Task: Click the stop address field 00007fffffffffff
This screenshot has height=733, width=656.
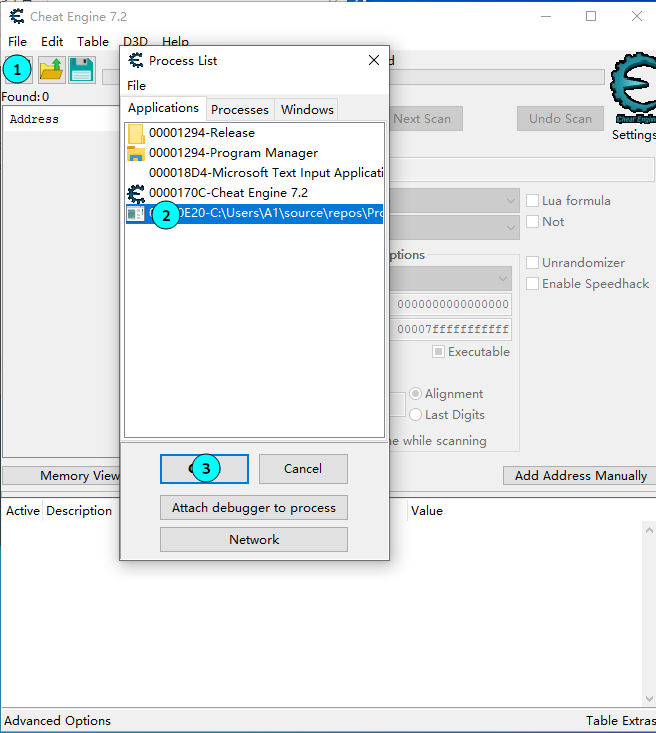Action: coord(451,329)
